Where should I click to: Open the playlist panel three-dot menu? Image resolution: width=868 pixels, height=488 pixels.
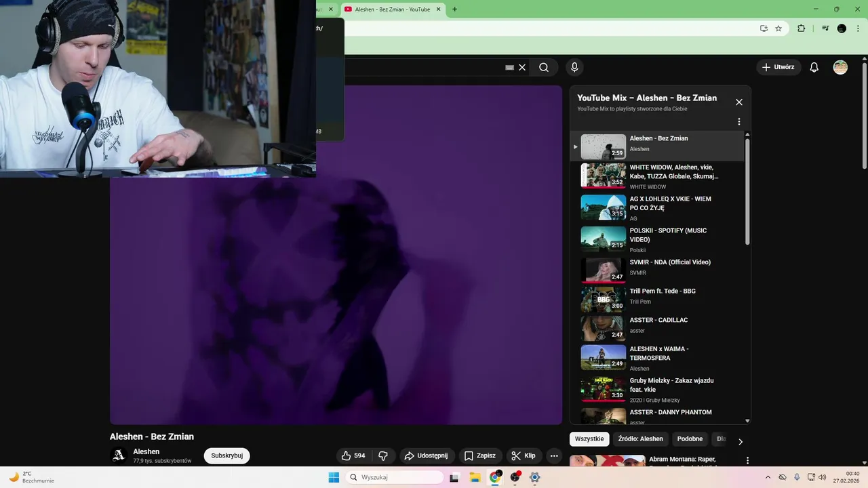coord(739,122)
